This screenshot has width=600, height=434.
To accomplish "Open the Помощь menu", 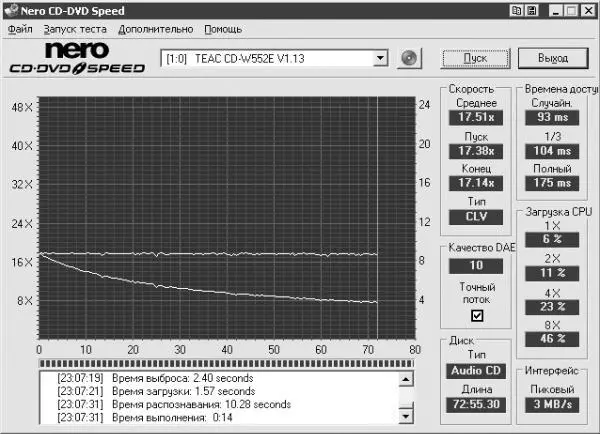I will 223,29.
